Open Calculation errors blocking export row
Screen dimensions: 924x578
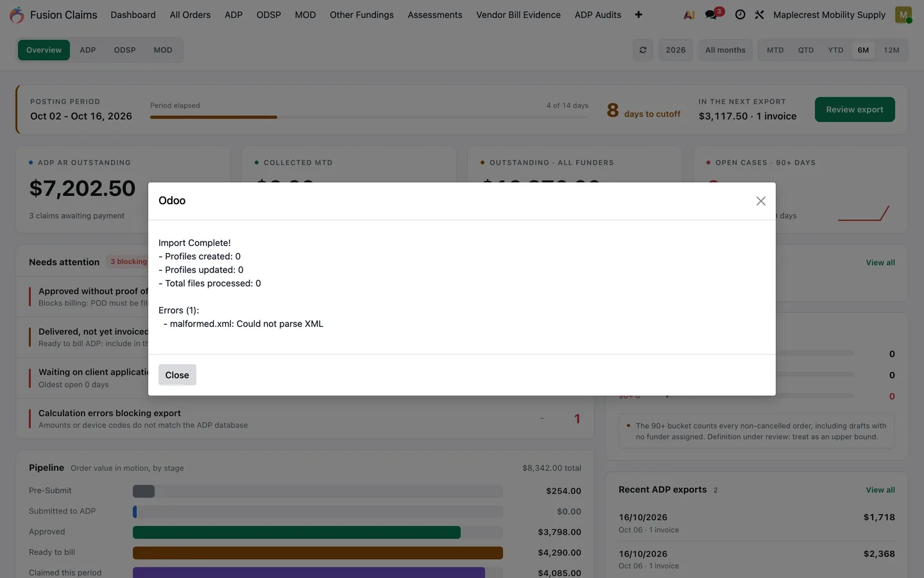tap(305, 419)
